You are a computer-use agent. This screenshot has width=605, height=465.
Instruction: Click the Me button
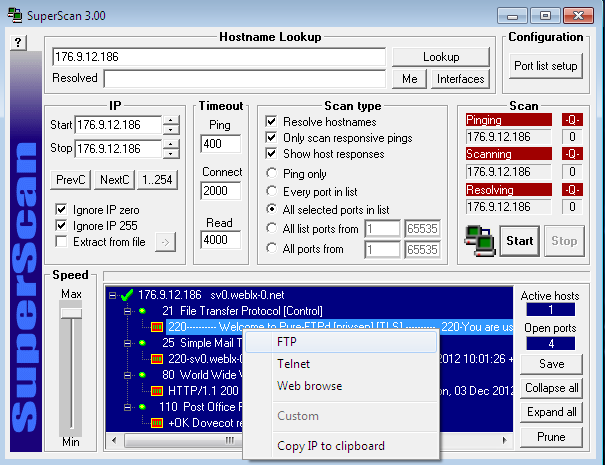(x=409, y=79)
